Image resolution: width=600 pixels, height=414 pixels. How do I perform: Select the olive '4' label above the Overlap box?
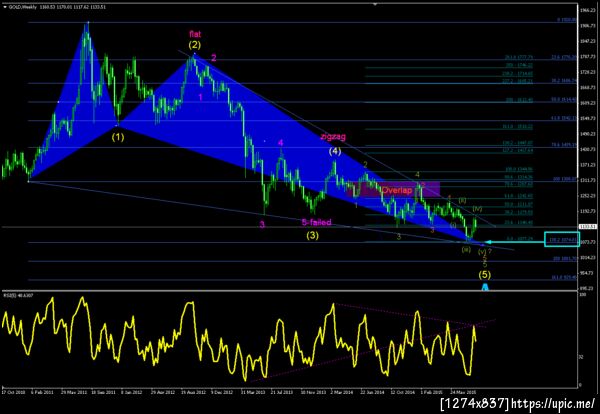click(x=417, y=175)
